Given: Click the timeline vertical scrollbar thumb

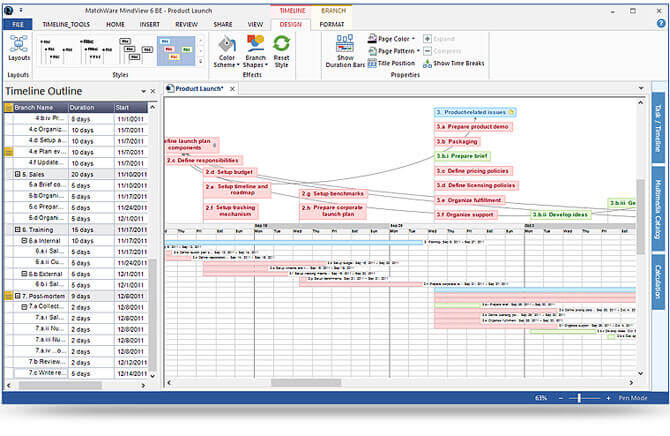Looking at the screenshot, I should (641, 216).
